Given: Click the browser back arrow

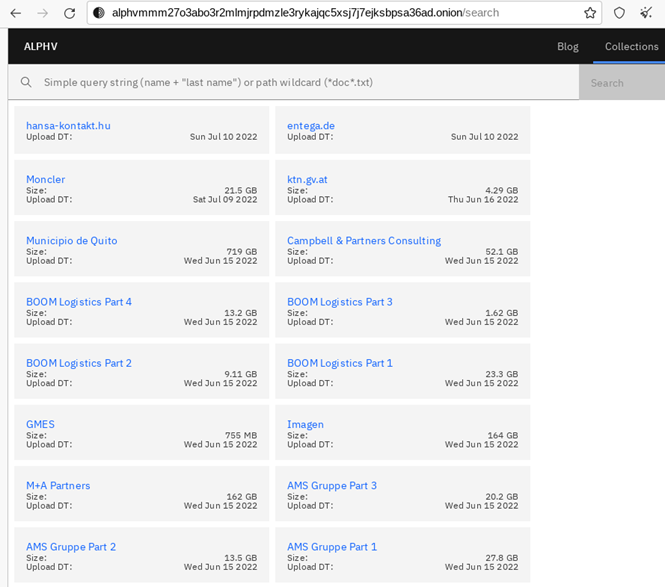Looking at the screenshot, I should coord(16,13).
